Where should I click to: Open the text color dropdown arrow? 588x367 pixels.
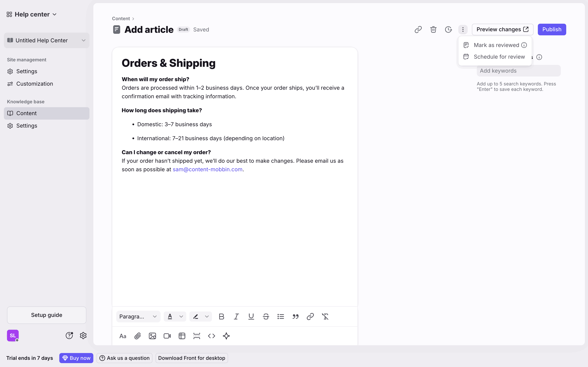coord(181,317)
